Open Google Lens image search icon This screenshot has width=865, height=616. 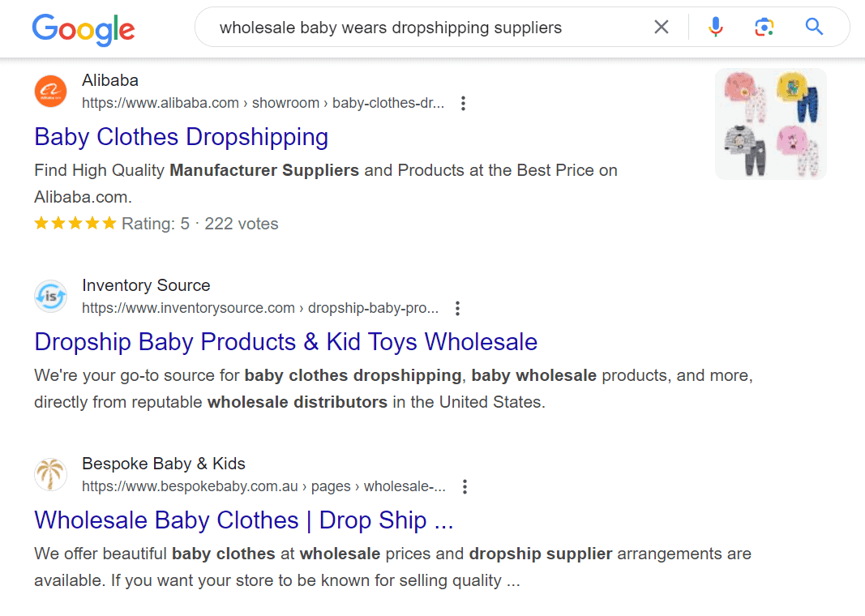pyautogui.click(x=764, y=27)
